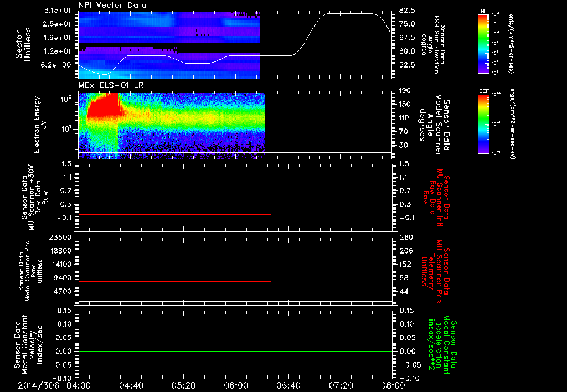Click the MEx ELS-01 LR panel title

[x=111, y=86]
